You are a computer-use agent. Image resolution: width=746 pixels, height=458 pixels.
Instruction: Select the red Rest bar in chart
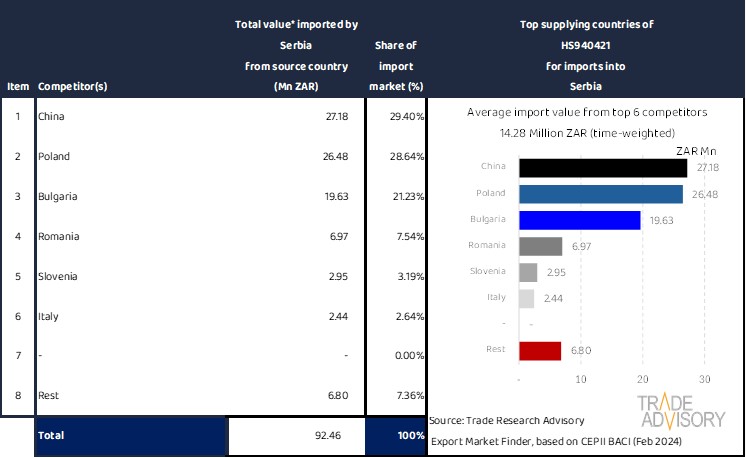coord(540,350)
